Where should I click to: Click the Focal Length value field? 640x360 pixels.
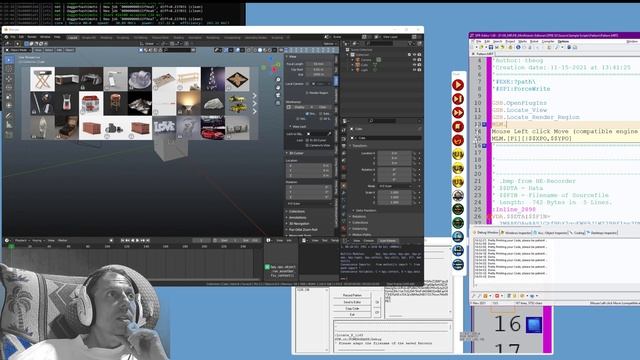(x=319, y=64)
